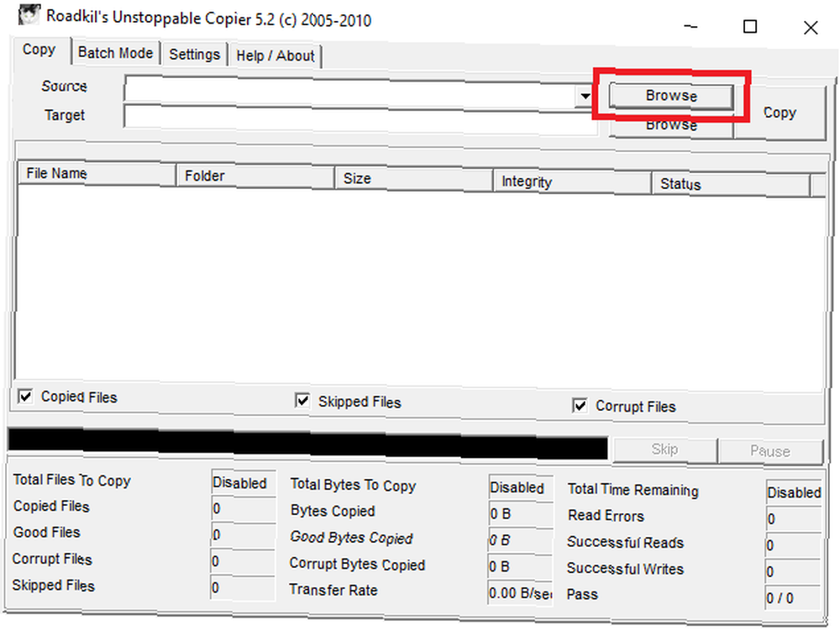This screenshot has height=631, width=840.
Task: Click the Total Bytes To Copy value field
Action: (520, 487)
